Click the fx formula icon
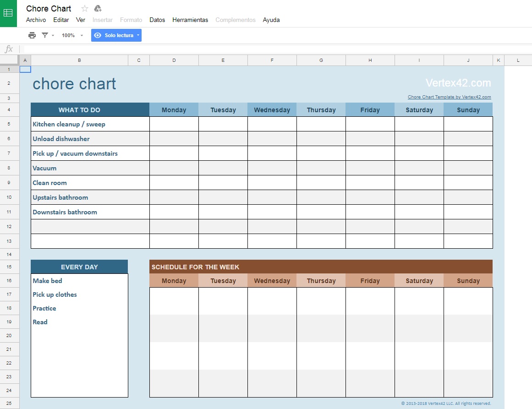 point(9,49)
